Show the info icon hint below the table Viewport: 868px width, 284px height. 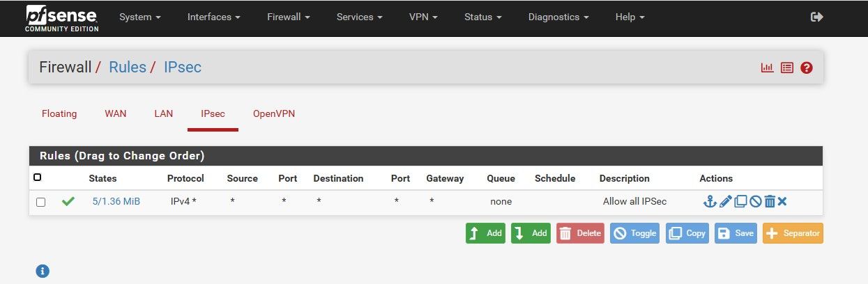pos(43,271)
